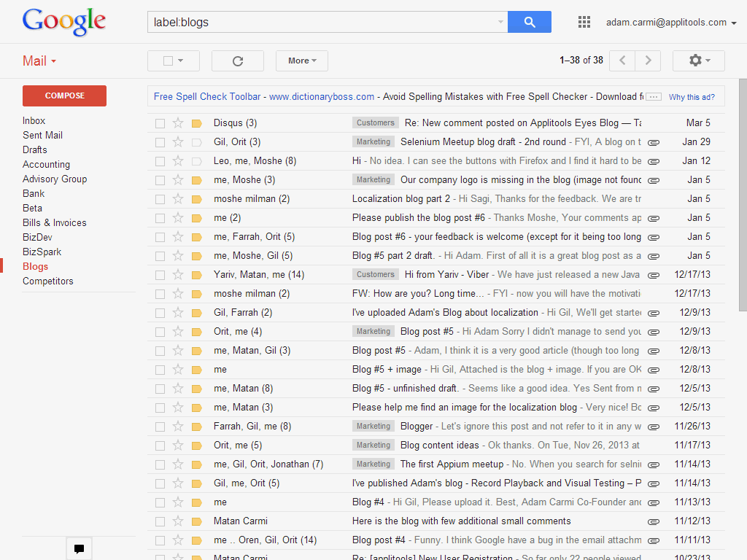
Task: Open the Google apps grid
Action: pyautogui.click(x=584, y=22)
